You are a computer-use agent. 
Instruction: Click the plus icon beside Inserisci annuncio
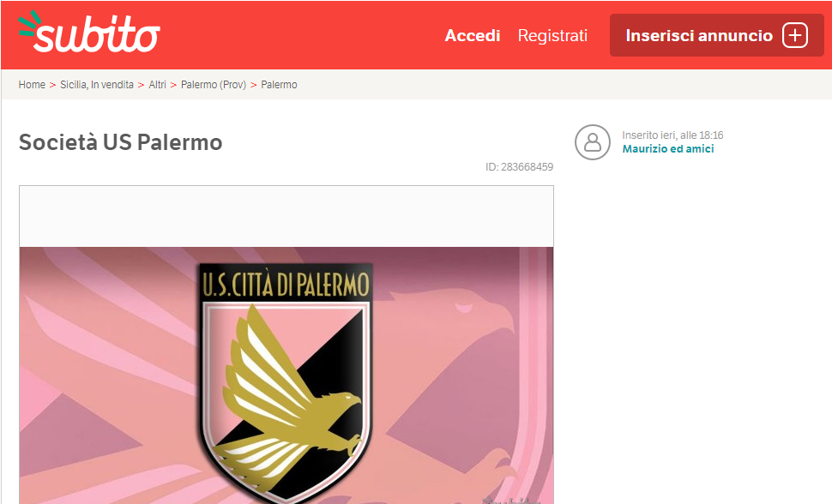pos(795,35)
